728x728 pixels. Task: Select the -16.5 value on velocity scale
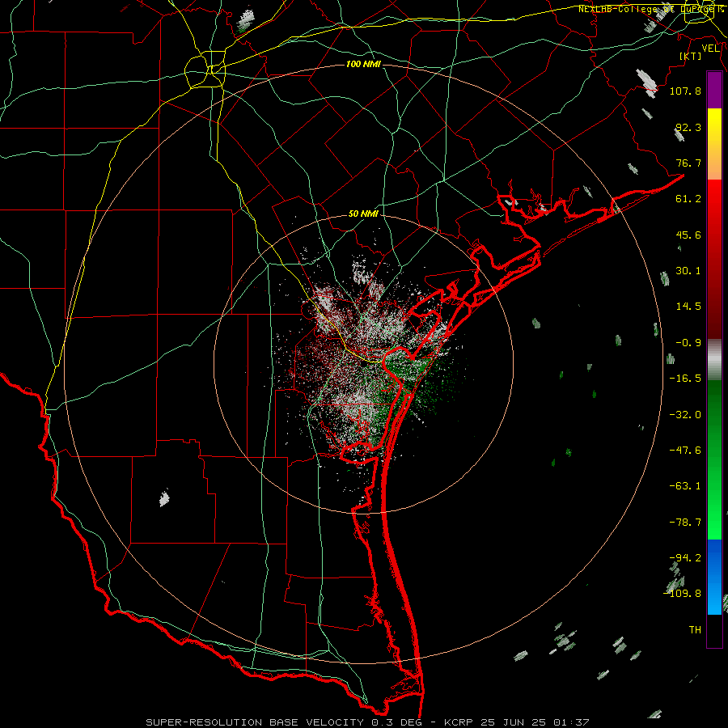coord(685,379)
